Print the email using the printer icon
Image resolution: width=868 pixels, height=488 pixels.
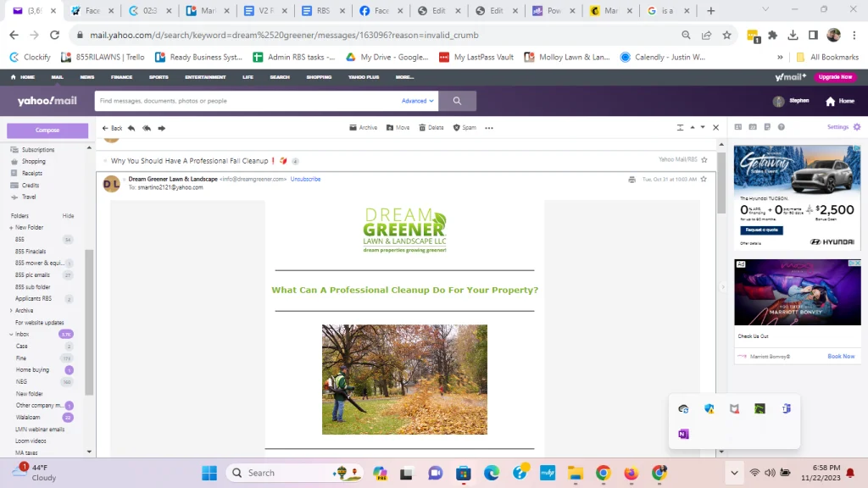point(632,180)
